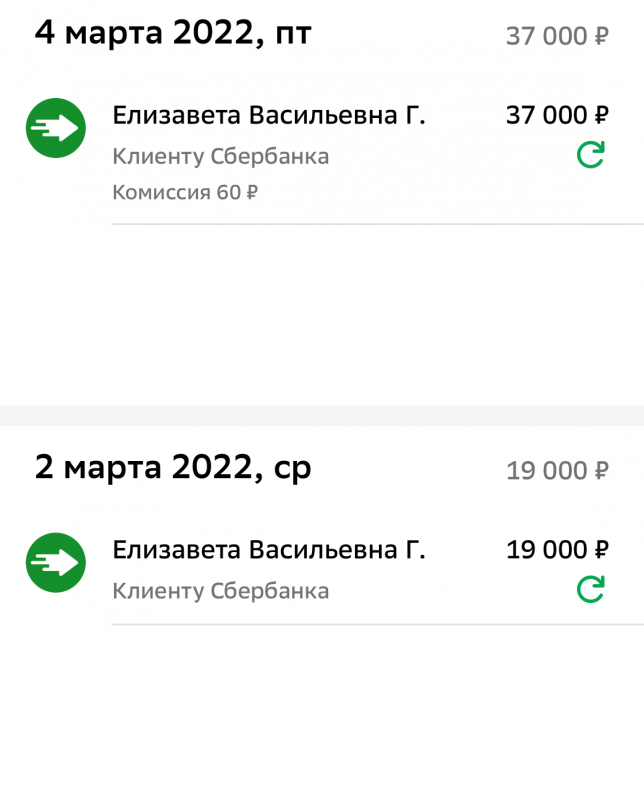The image size is (644, 800).
Task: Tap the green transfer arrow icon for 4 March
Action: (55, 128)
